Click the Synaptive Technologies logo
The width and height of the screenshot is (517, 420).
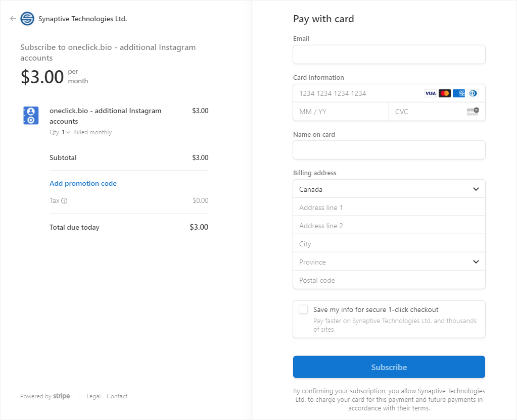tap(27, 19)
